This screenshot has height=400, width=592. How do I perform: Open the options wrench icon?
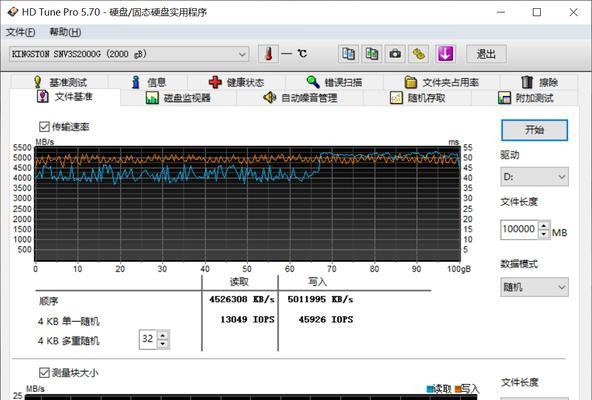(x=418, y=54)
